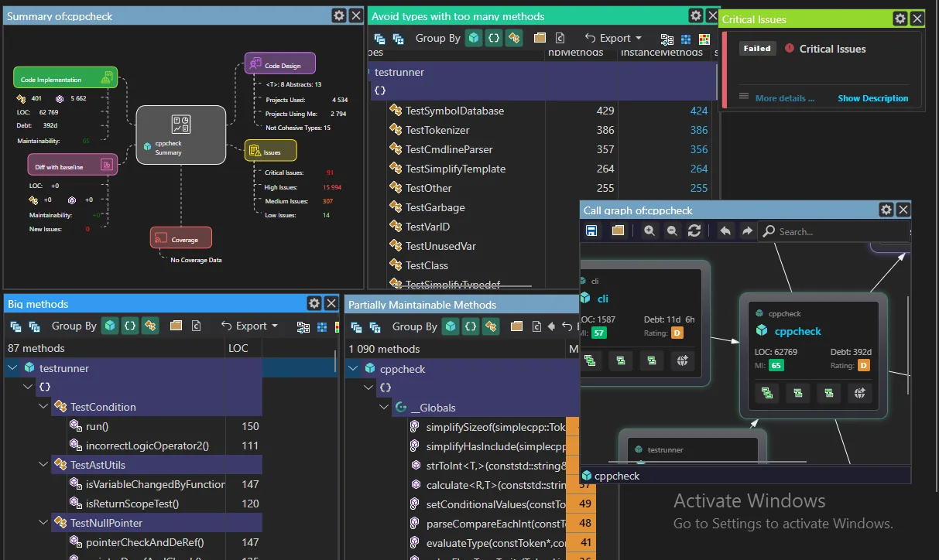The width and height of the screenshot is (939, 560).
Task: Open folder icon in Call graph toolbar
Action: (x=617, y=230)
